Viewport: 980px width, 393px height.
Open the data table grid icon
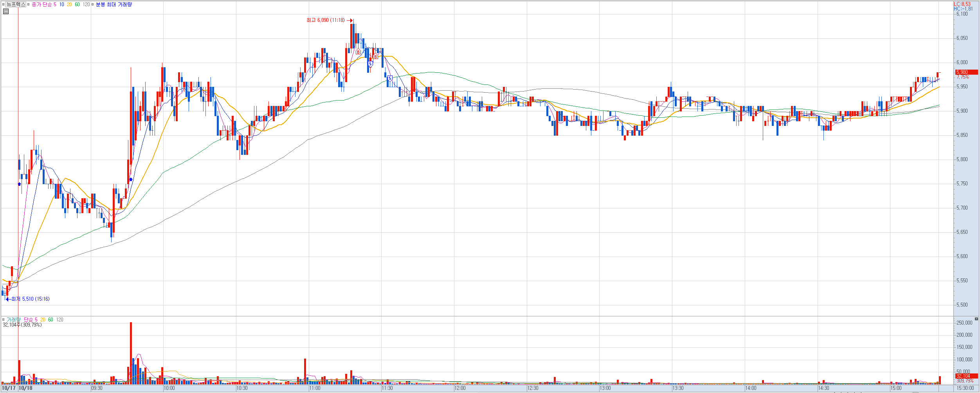pyautogui.click(x=6, y=11)
